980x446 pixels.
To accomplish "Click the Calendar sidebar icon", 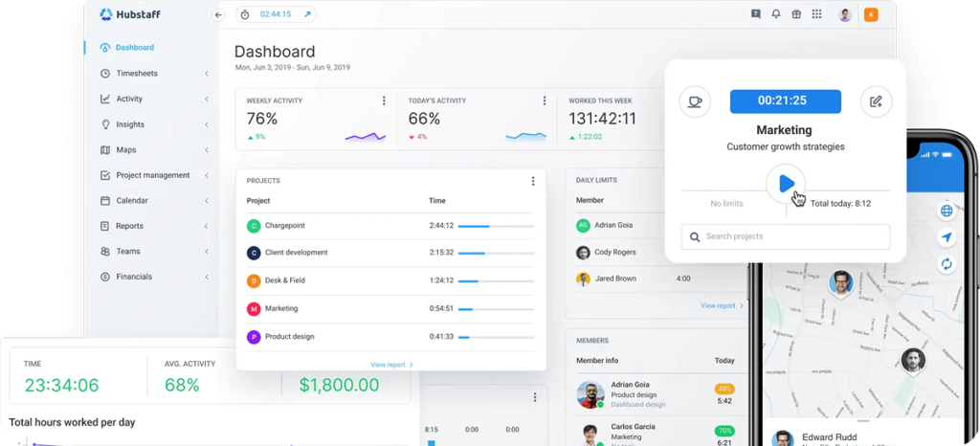I will pyautogui.click(x=105, y=201).
